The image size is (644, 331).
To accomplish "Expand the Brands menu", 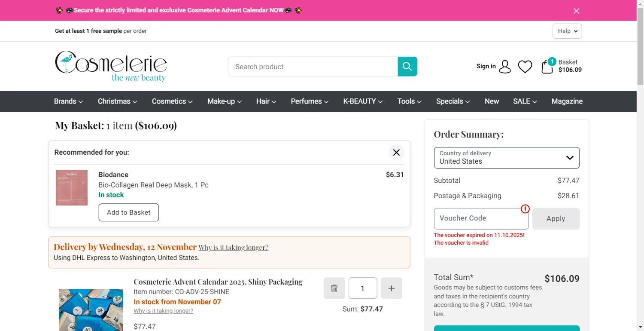I will (x=68, y=101).
